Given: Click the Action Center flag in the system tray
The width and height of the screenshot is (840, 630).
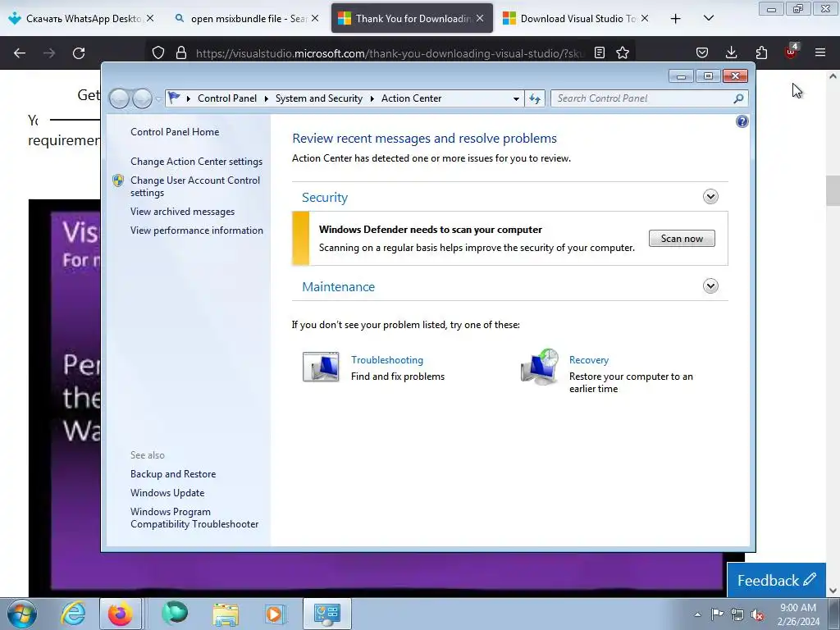Looking at the screenshot, I should [x=717, y=614].
